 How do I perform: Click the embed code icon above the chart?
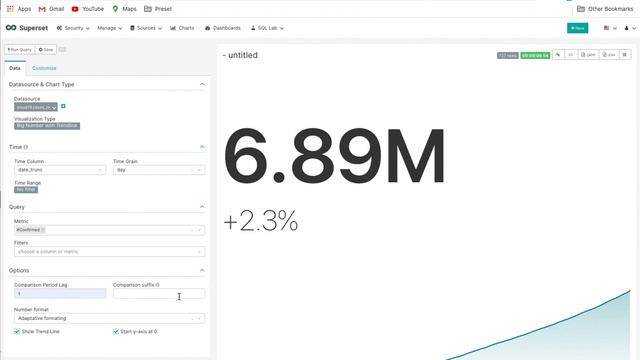click(571, 55)
